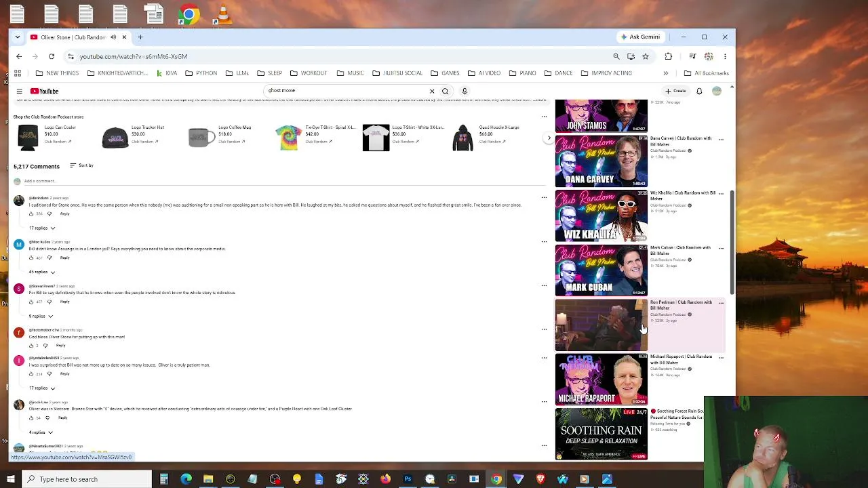Click the Ask Gemini button
The width and height of the screenshot is (868, 488).
click(x=640, y=37)
